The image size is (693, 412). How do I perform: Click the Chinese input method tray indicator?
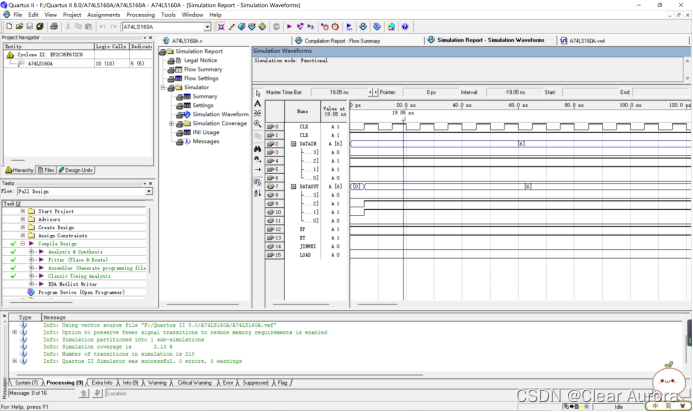pos(655,406)
